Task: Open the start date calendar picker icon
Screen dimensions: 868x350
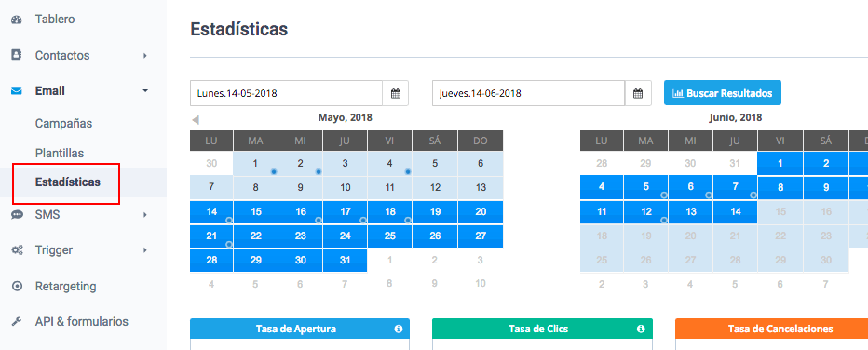Action: 395,93
